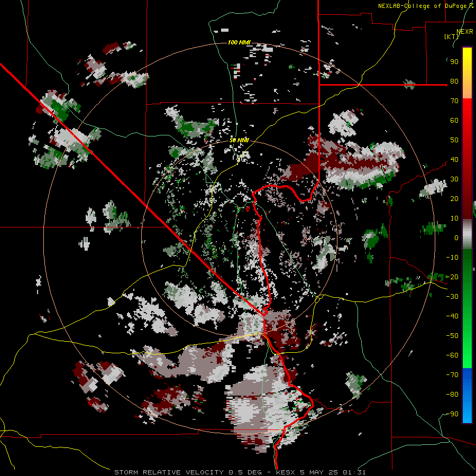Select the -30 scale value
Image resolution: width=476 pixels, height=476 pixels.
pyautogui.click(x=452, y=297)
